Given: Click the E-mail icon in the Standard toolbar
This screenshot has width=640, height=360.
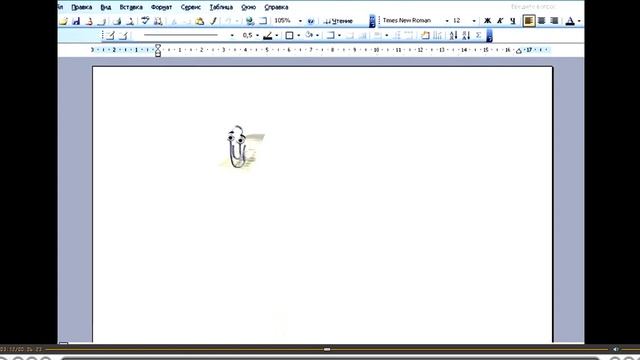Looking at the screenshot, I should click(x=102, y=21).
